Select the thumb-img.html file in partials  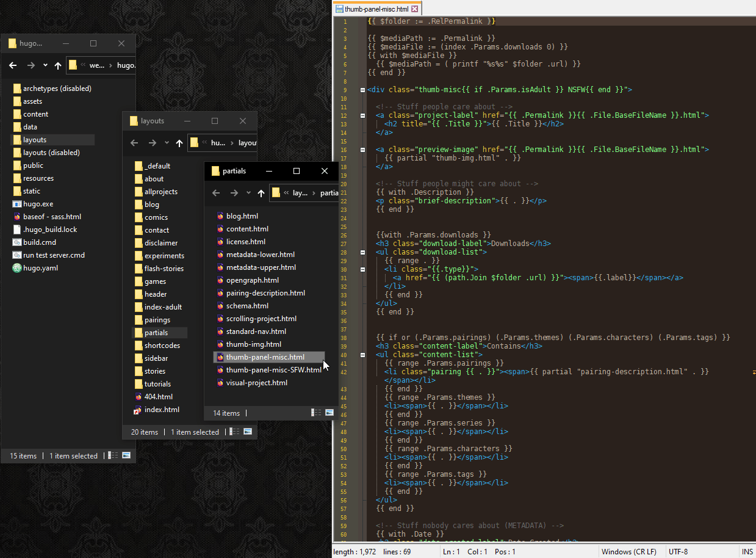point(253,344)
